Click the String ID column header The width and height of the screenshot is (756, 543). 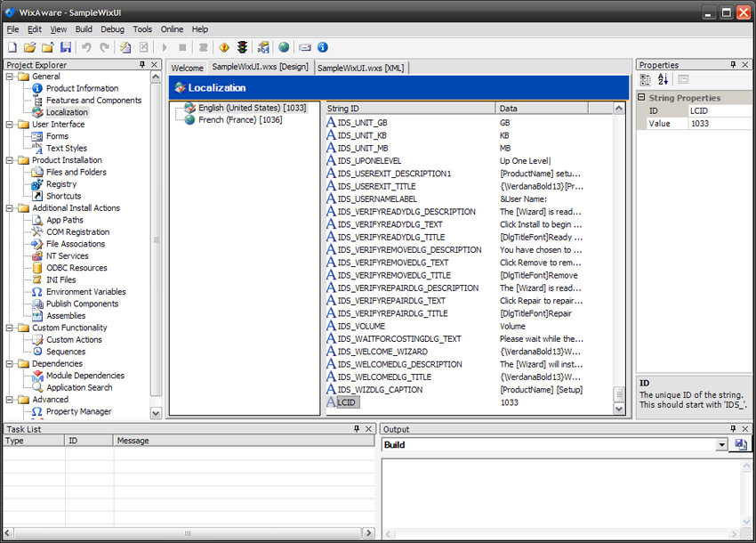tap(410, 108)
